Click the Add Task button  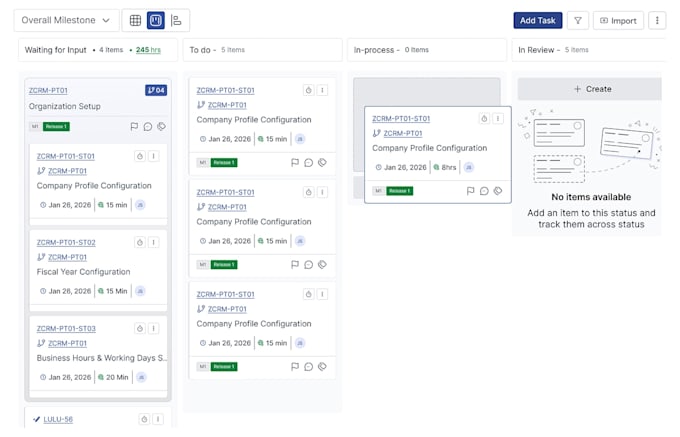(x=538, y=20)
